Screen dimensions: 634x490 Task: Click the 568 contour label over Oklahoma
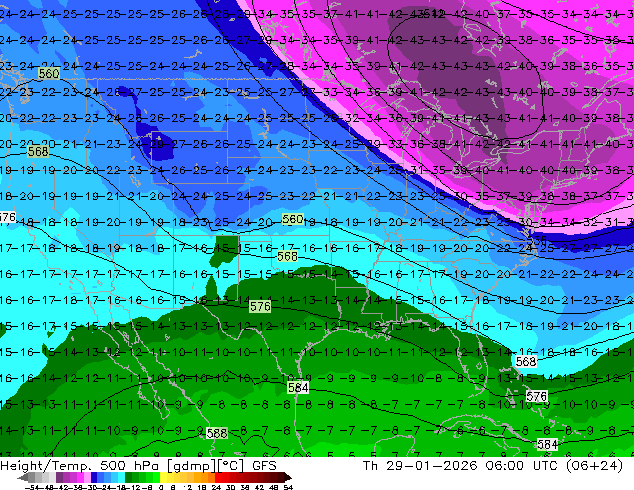pyautogui.click(x=287, y=256)
